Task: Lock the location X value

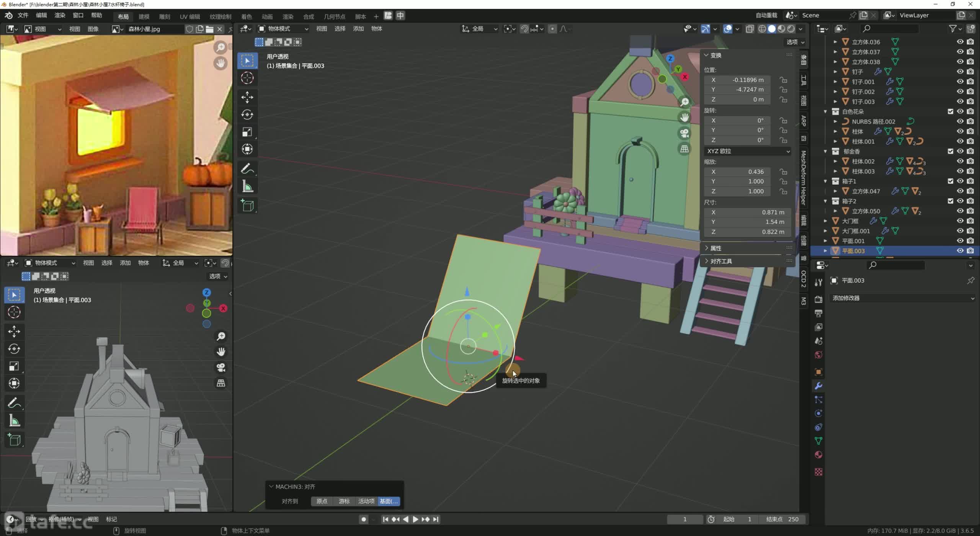Action: coord(783,80)
